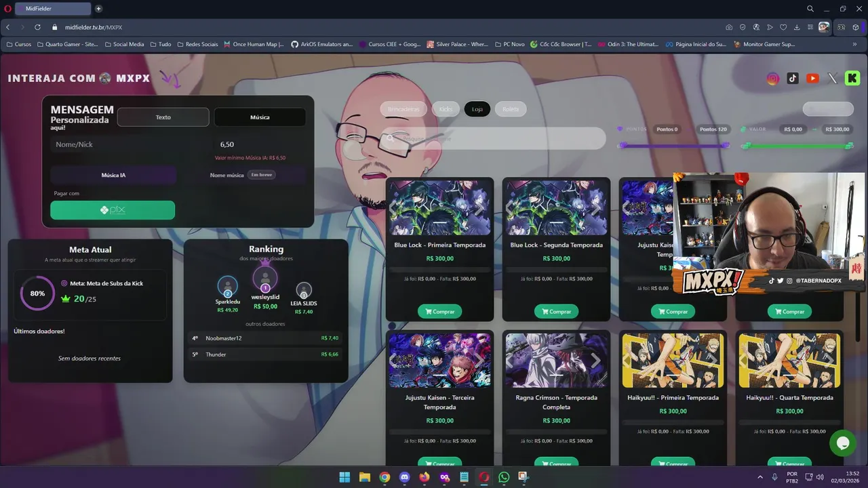Open the Monitor Gamer Sup bookmark

(764, 44)
